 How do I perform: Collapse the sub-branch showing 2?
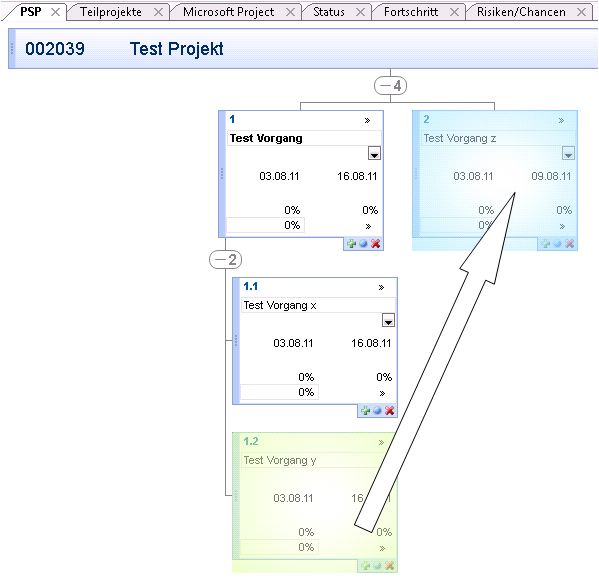225,259
